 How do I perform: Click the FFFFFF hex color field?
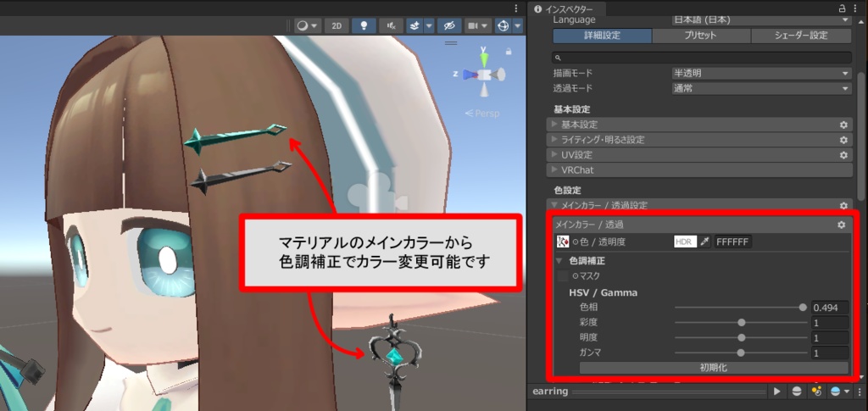pyautogui.click(x=733, y=242)
